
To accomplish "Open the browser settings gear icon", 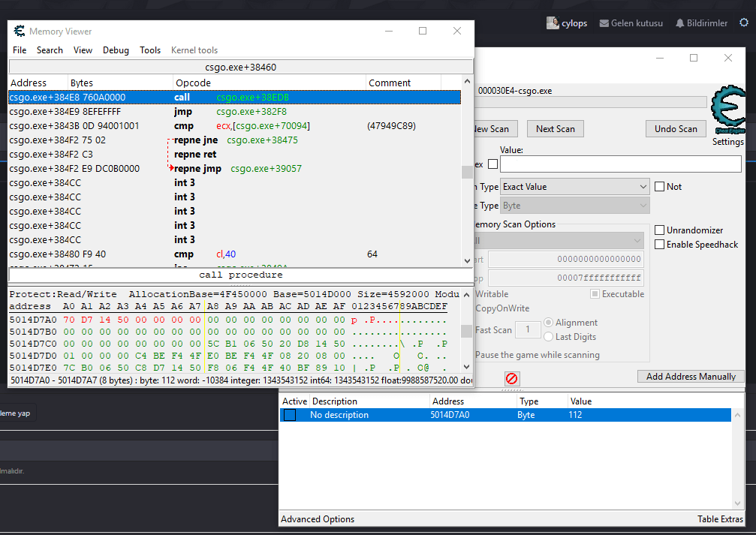I will [x=744, y=23].
